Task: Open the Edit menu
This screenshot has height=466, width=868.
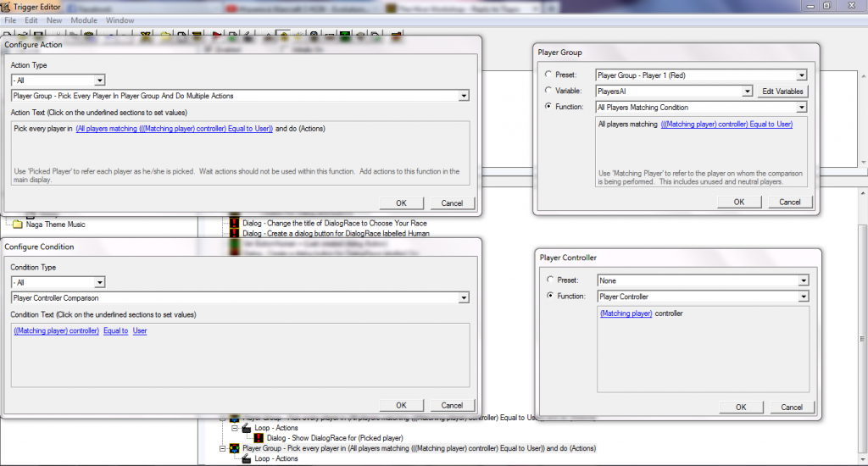Action: 31,20
